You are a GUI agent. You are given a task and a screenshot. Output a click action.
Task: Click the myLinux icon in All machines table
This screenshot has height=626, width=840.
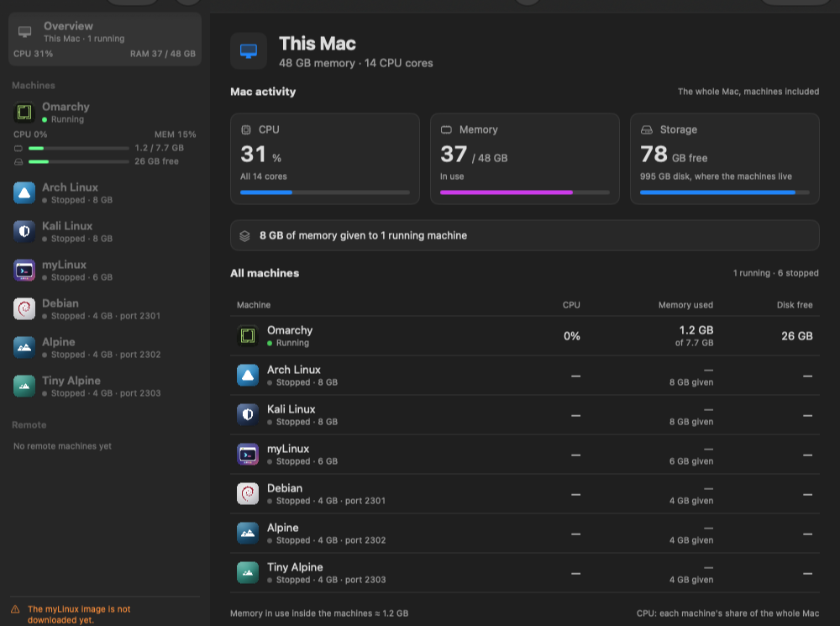click(x=248, y=455)
